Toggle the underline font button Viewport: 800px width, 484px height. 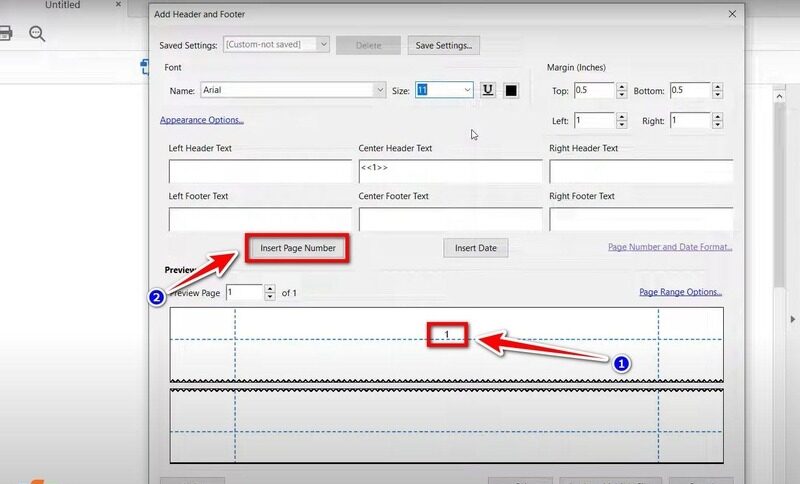click(x=488, y=90)
